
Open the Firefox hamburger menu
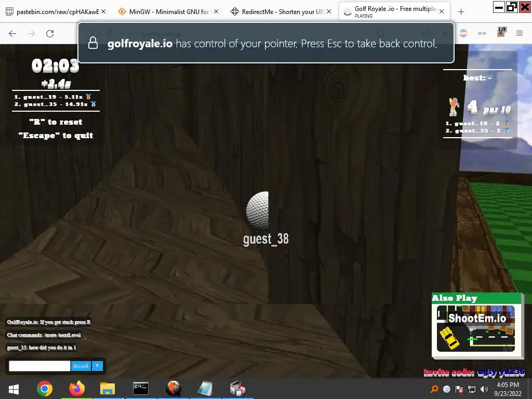520,33
